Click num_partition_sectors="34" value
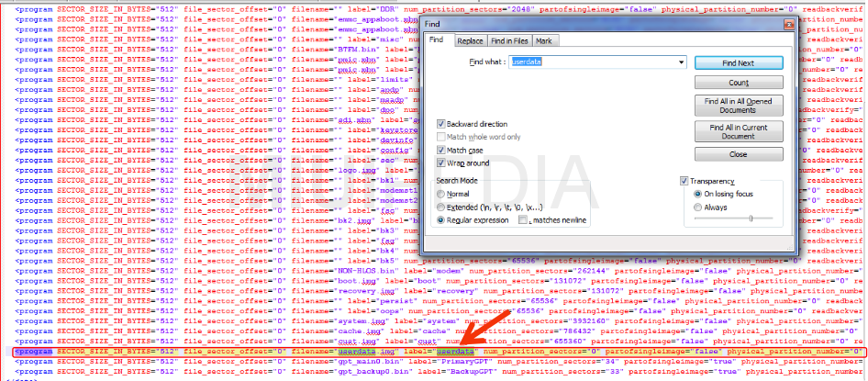Viewport: 868px width, 381px height. [559, 362]
